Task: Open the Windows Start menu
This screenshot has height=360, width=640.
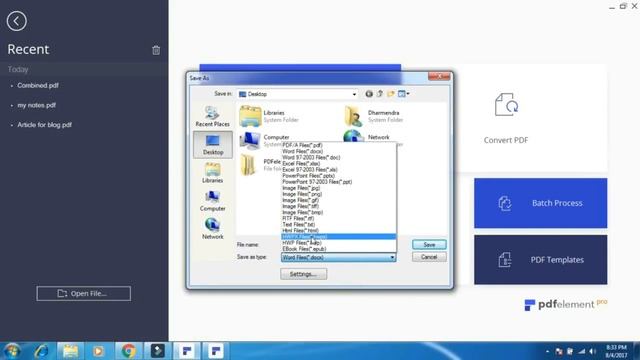Action: click(x=12, y=351)
